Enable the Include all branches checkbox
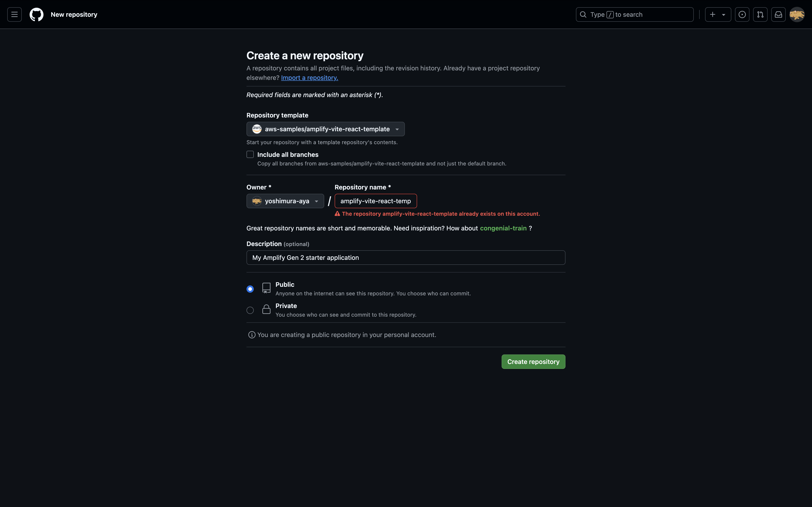 coord(250,154)
